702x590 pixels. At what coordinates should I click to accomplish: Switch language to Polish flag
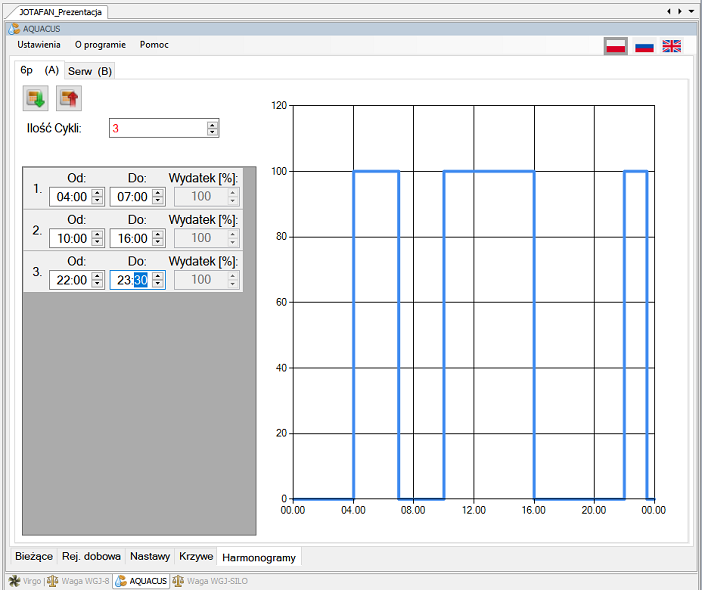616,46
